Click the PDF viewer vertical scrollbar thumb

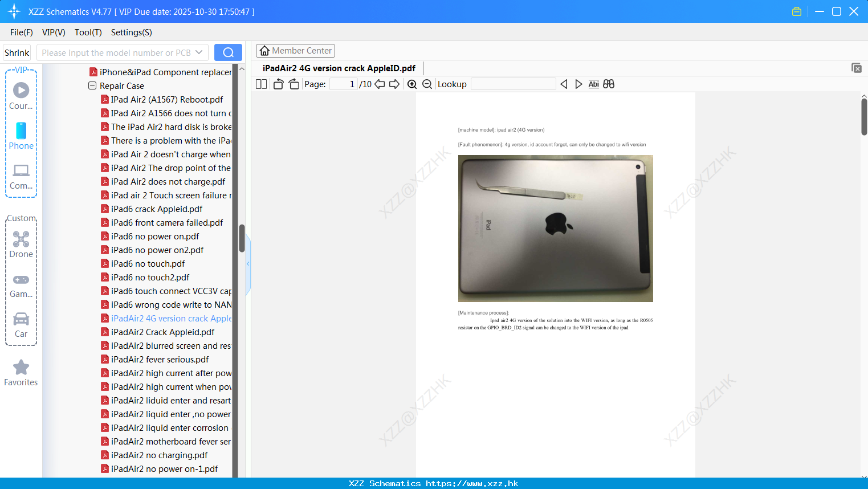[x=864, y=116]
